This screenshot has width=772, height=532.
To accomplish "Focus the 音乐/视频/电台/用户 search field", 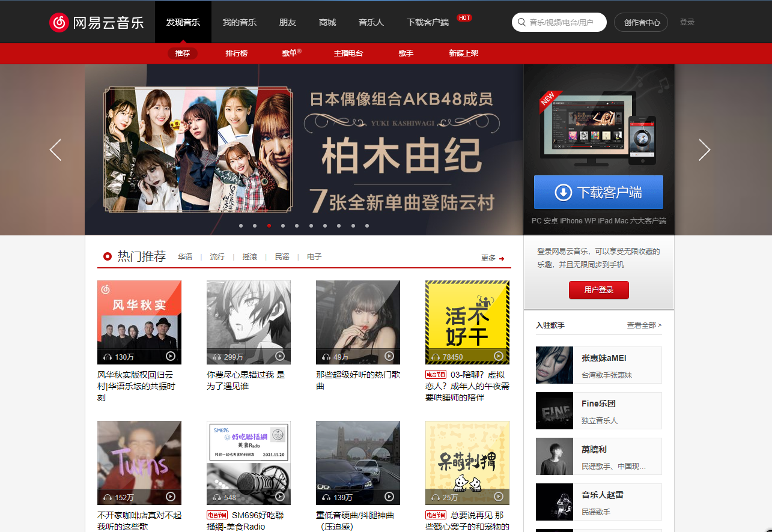I will tap(559, 22).
